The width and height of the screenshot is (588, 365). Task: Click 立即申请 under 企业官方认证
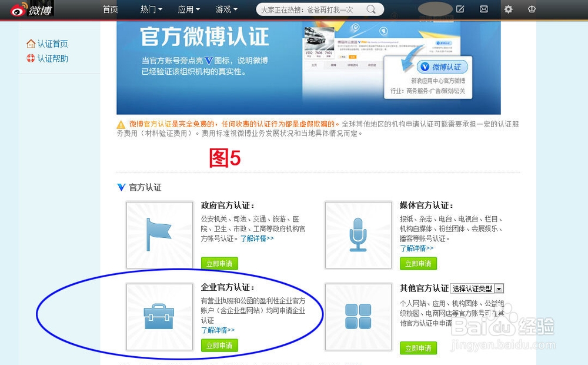(219, 346)
